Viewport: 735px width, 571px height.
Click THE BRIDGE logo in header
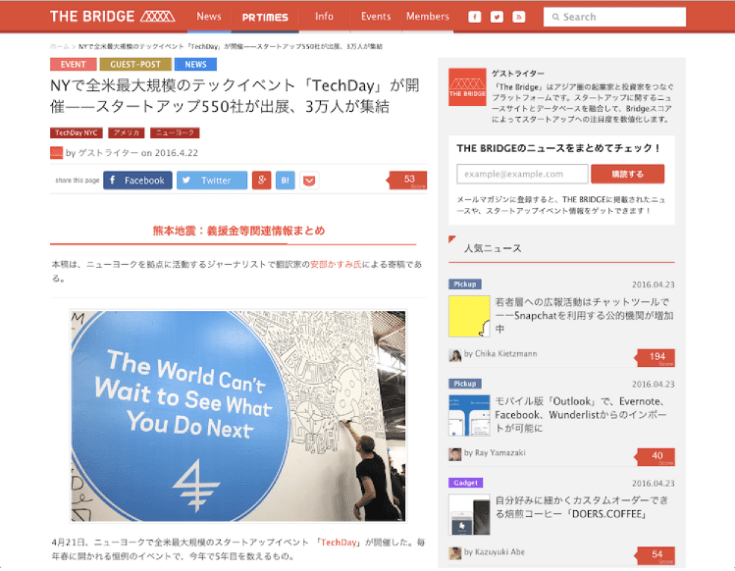(x=112, y=17)
